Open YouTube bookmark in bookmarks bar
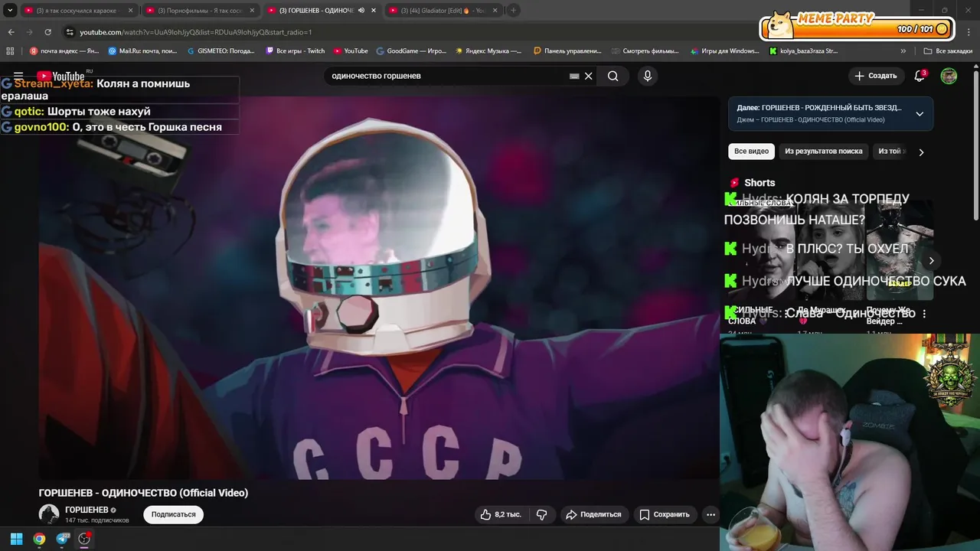This screenshot has width=980, height=551. 351,51
